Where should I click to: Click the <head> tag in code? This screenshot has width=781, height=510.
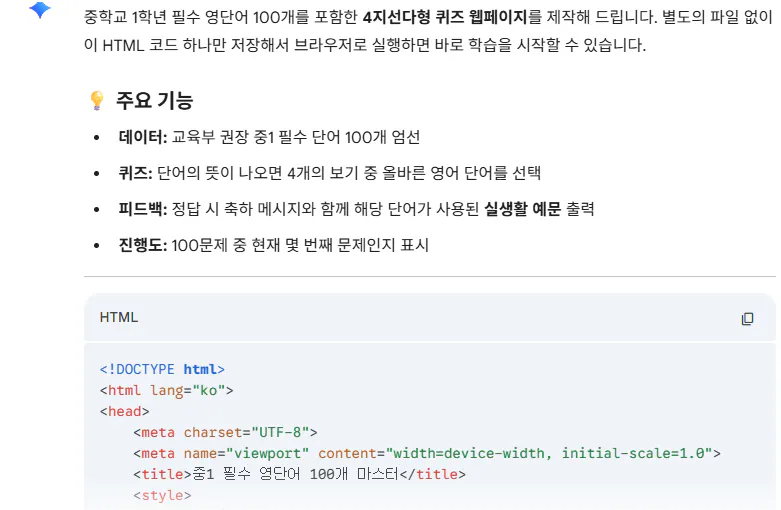click(x=125, y=411)
